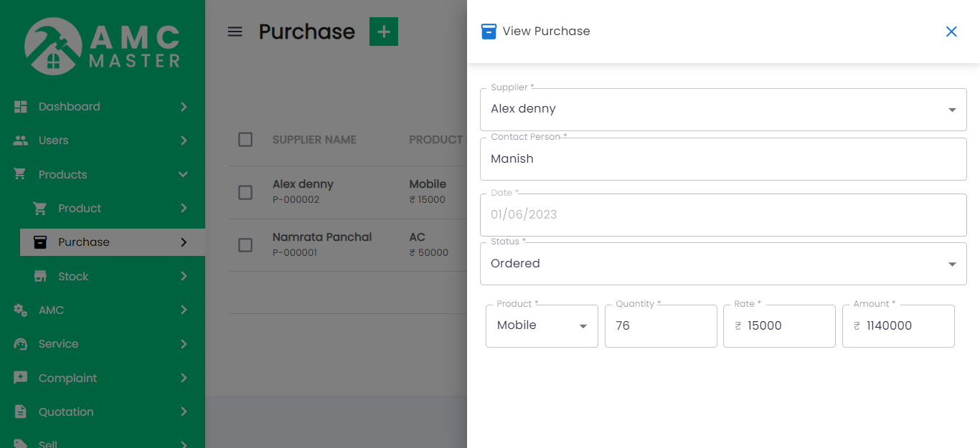Click the Quantity input field
The image size is (980, 448).
pos(660,326)
